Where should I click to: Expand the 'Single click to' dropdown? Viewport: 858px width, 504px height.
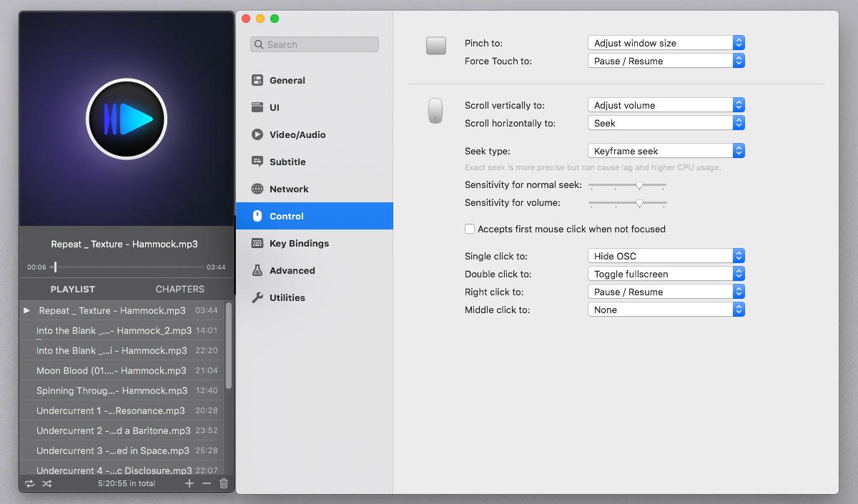(666, 256)
